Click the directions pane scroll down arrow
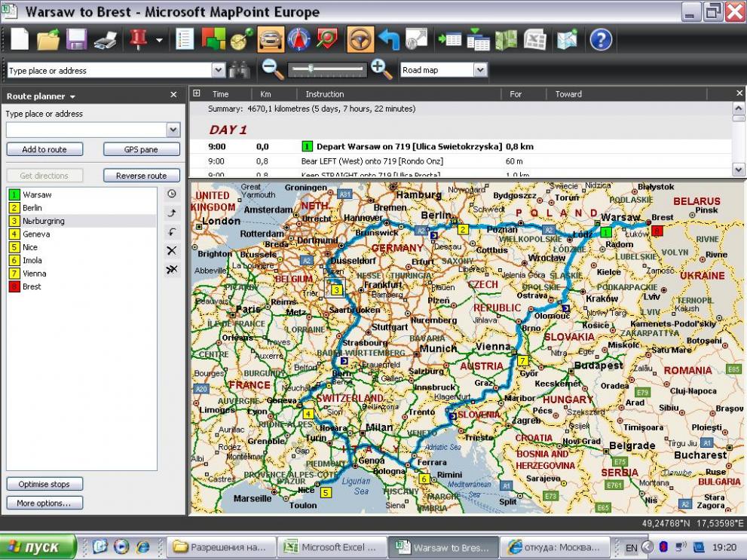This screenshot has height=560, width=747. click(x=739, y=169)
